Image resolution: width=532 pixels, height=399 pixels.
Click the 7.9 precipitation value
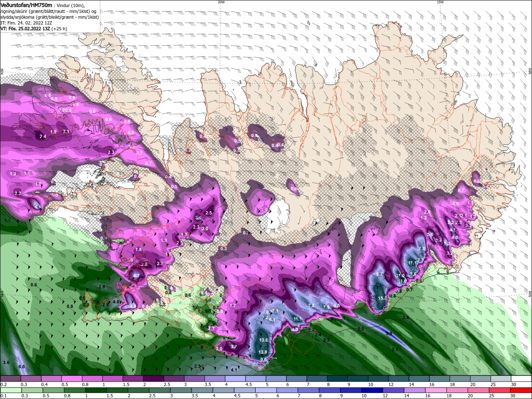326,307
